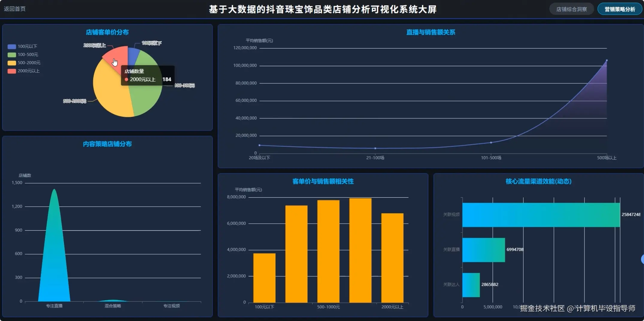Screen dimensions: 644x321
Task: Toggle legend item 100元以下
Action: click(22, 46)
